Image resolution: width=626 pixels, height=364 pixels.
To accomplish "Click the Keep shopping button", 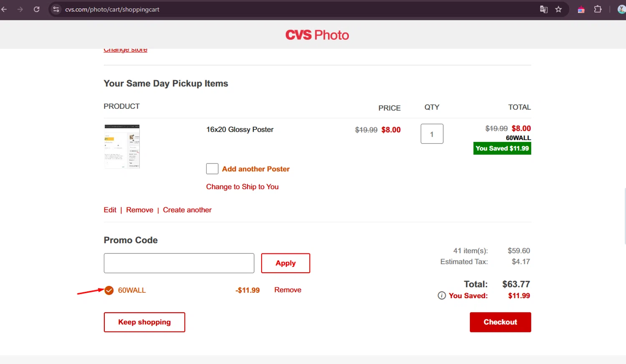I will (144, 322).
